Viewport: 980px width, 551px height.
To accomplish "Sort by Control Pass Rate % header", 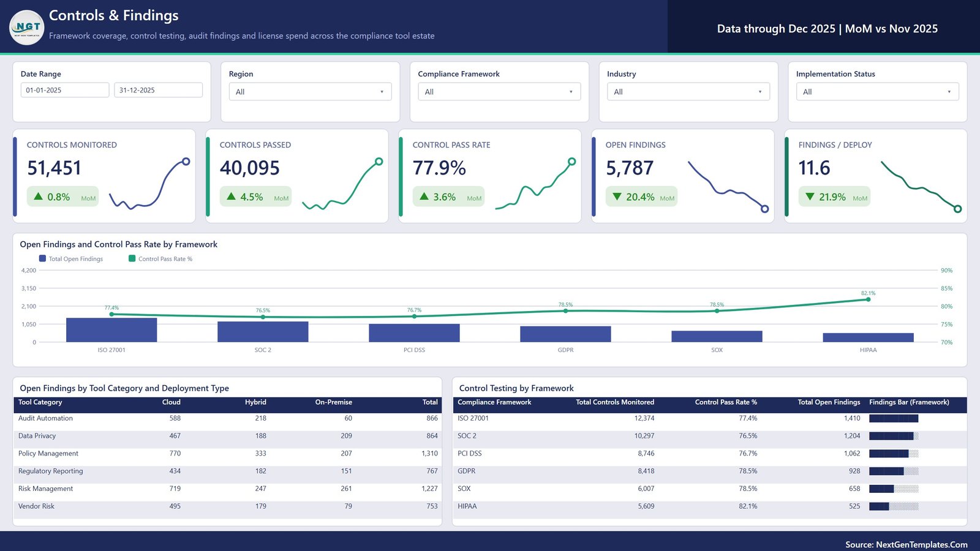I will tap(726, 402).
